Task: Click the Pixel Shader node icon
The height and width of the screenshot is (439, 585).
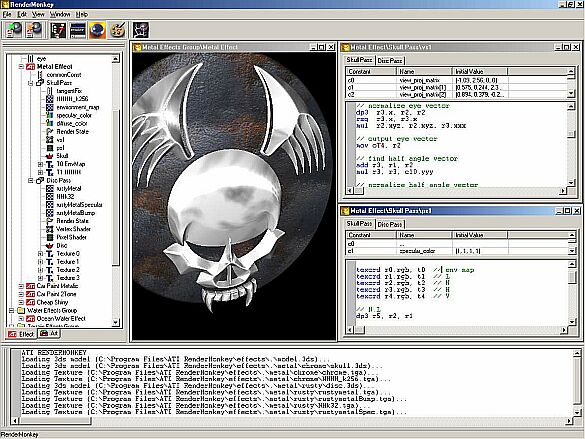Action: (x=50, y=237)
